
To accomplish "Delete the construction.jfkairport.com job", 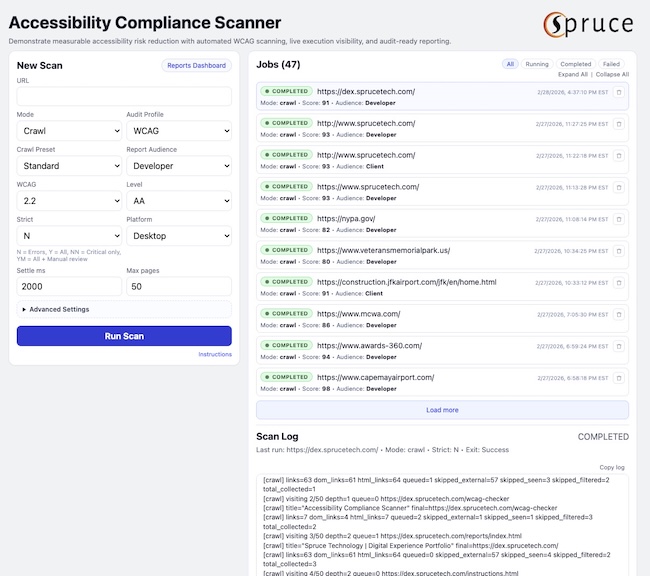I will [618, 283].
